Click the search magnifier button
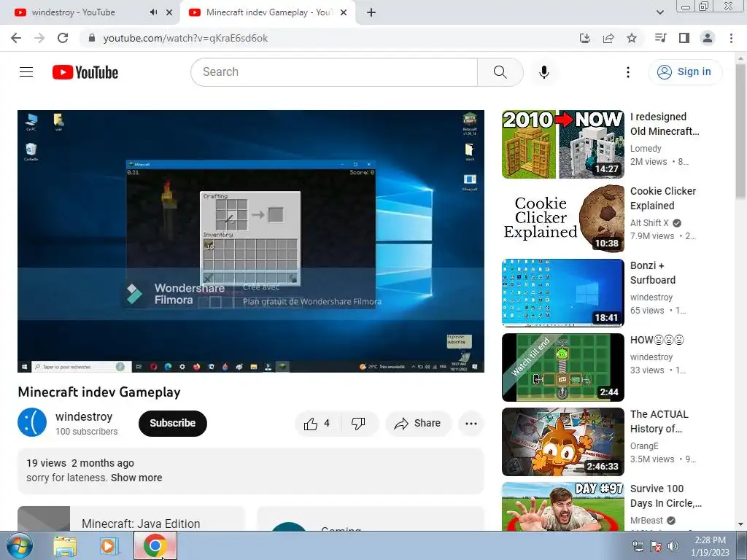The width and height of the screenshot is (747, 560). pos(500,72)
